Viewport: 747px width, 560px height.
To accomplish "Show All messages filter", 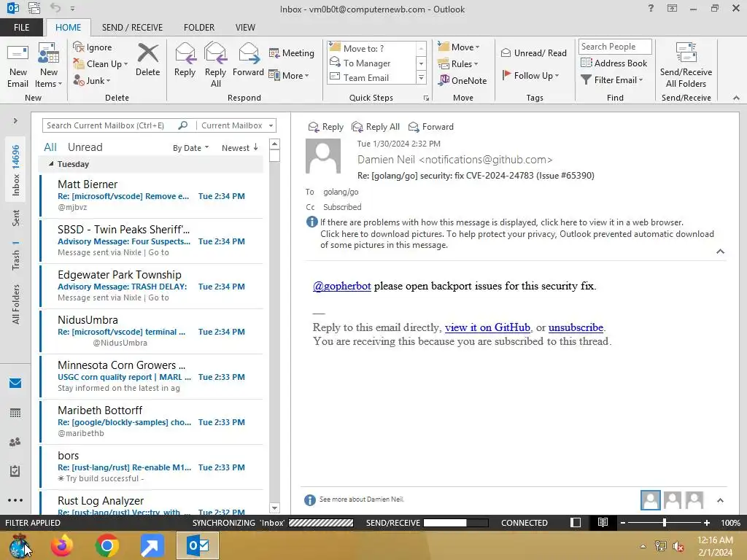I will tap(50, 147).
